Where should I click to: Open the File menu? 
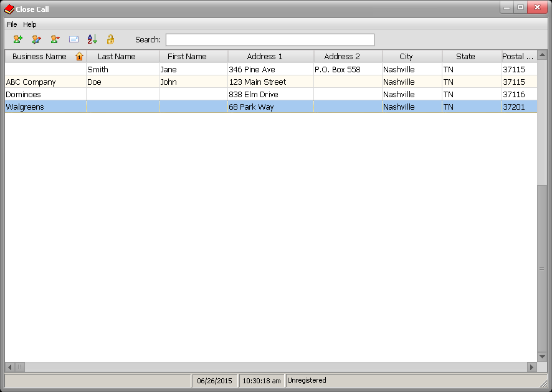pyautogui.click(x=12, y=24)
